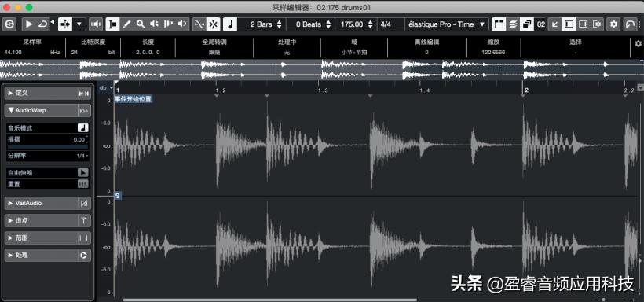
Task: Click the 采样率 value 44.100
Action: click(13, 53)
